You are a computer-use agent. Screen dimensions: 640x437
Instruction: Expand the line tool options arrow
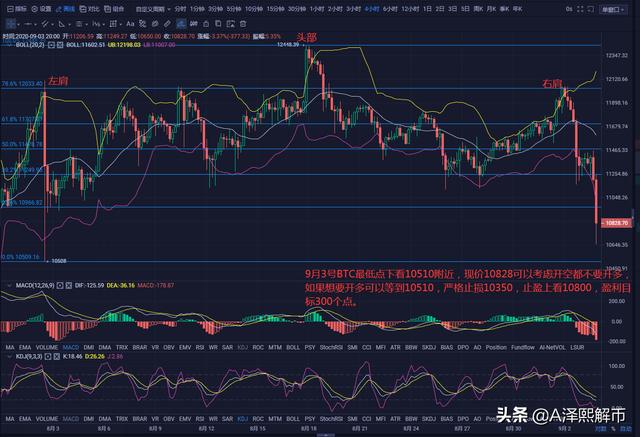pos(36,24)
